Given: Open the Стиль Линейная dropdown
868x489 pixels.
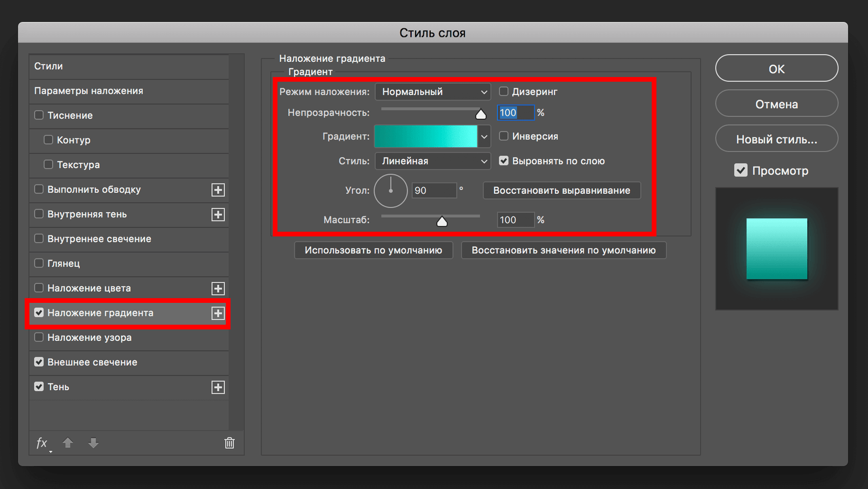Looking at the screenshot, I should pyautogui.click(x=432, y=161).
